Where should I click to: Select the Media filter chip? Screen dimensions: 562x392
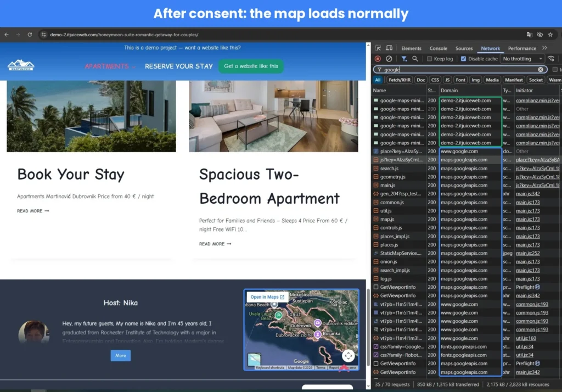[492, 80]
